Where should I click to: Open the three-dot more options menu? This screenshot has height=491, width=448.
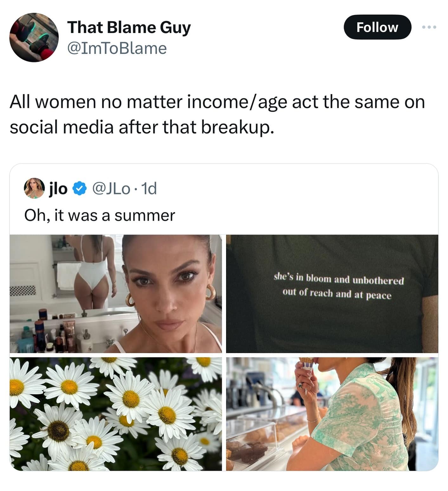(x=429, y=27)
